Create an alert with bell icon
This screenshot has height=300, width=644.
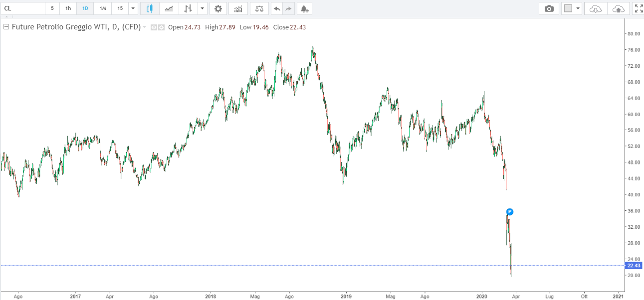coord(304,8)
